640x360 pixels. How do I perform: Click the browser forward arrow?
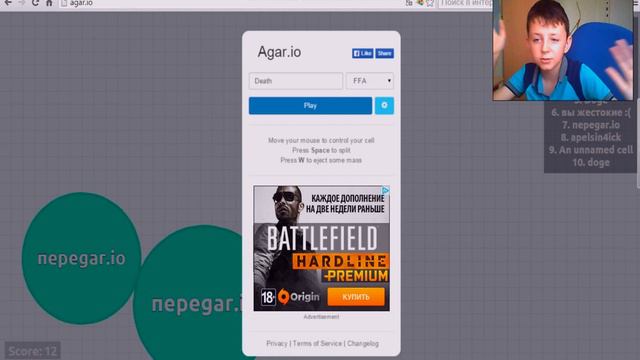(22, 3)
